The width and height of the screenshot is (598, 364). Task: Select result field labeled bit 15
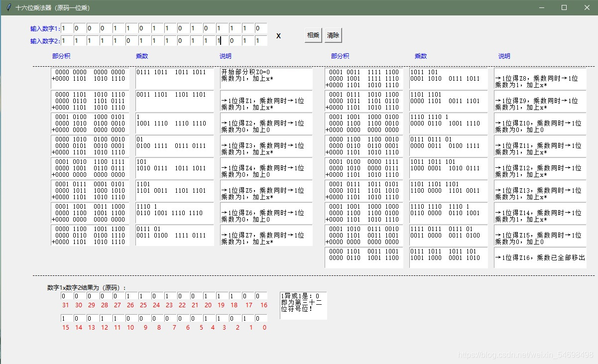pos(67,318)
